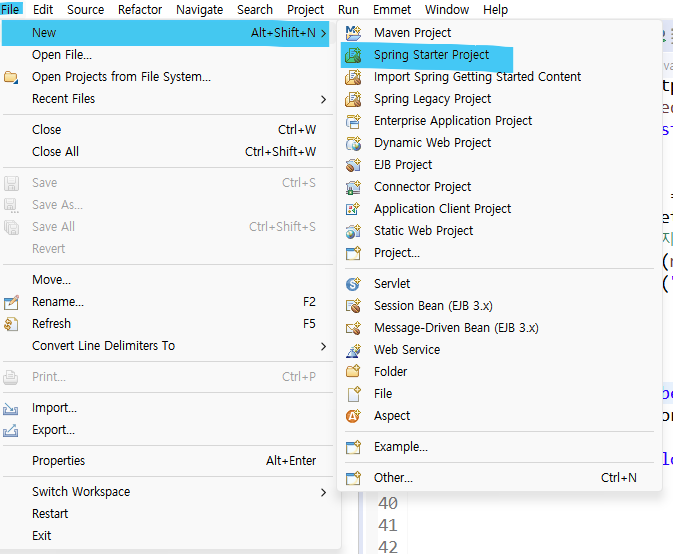Click the Export icon in File menu

[x=11, y=430]
